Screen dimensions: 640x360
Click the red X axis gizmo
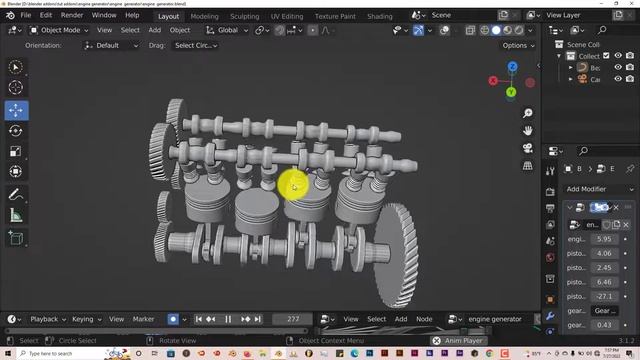[493, 81]
